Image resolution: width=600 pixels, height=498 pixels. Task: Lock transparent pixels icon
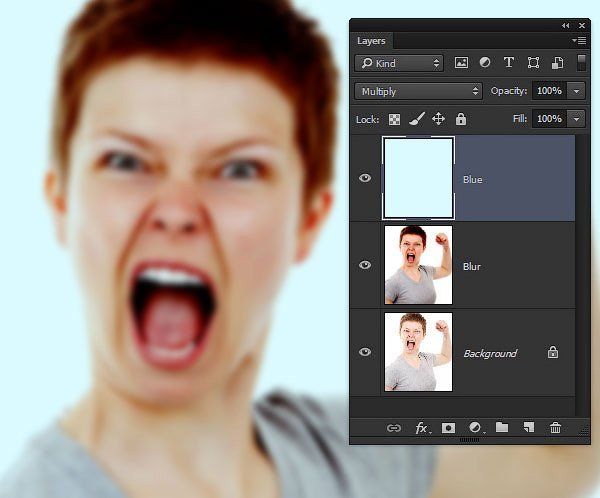coord(395,119)
